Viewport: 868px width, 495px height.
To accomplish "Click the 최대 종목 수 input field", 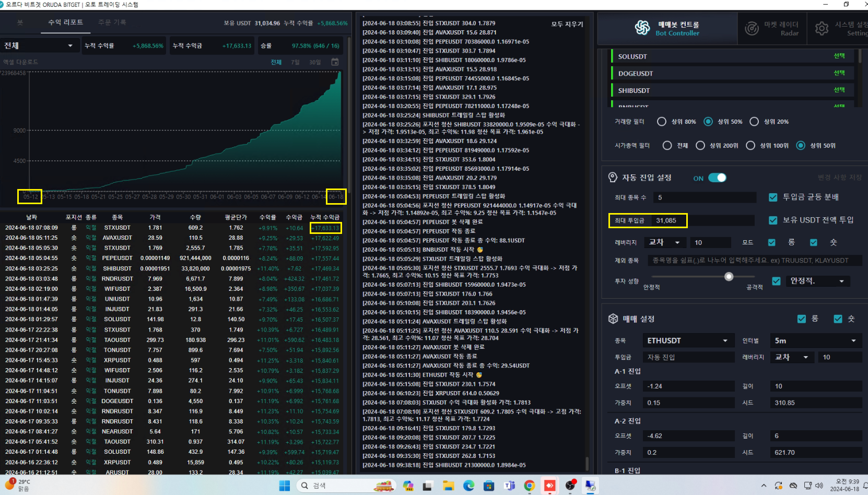I will [705, 197].
